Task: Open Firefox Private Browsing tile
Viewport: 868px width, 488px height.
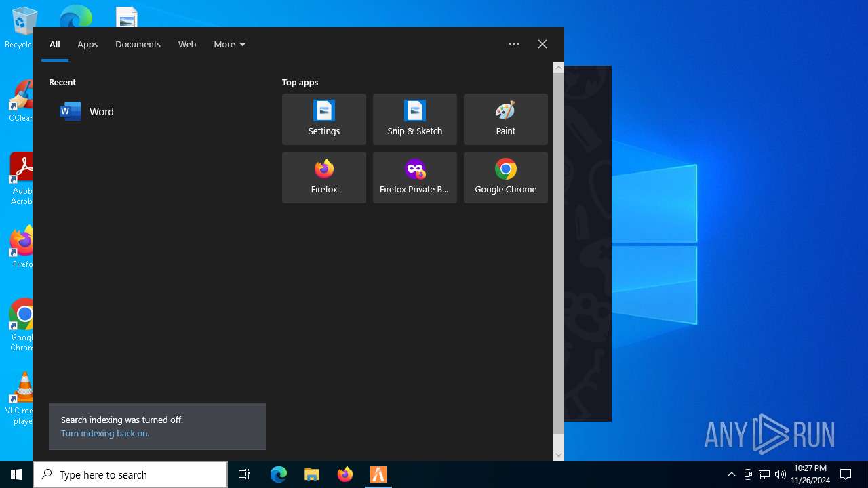Action: coord(415,178)
